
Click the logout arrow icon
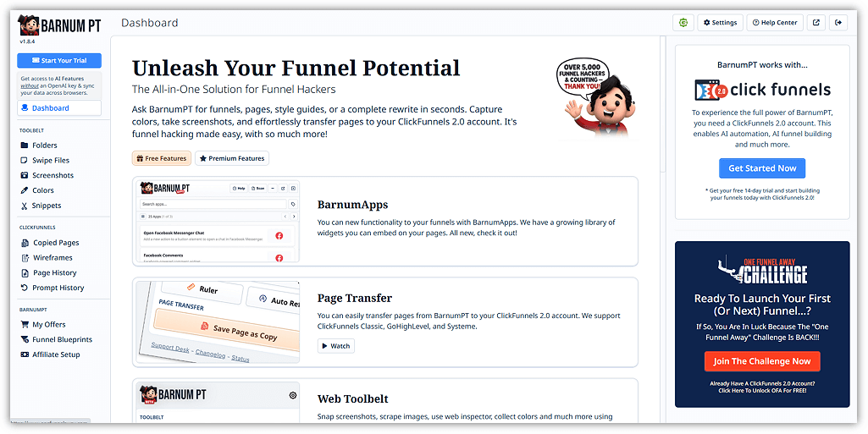click(x=838, y=23)
